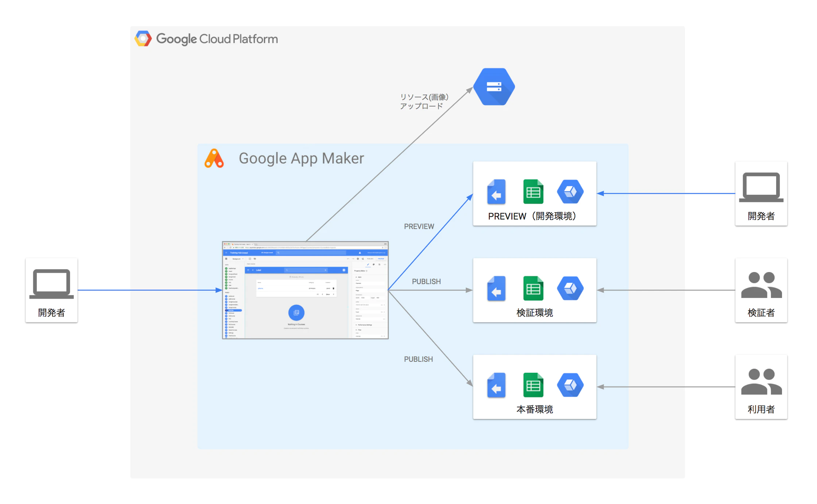Click the Google Cloud Platform hexagon logo

[143, 39]
